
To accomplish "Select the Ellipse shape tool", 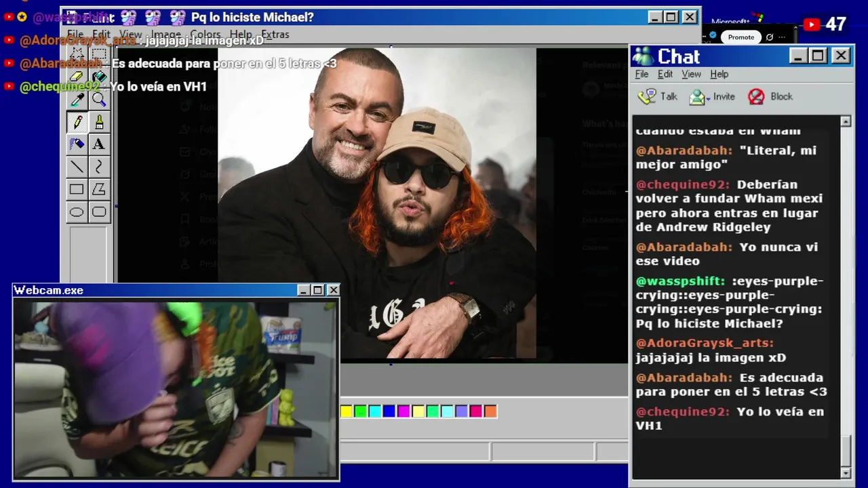I will (x=77, y=212).
